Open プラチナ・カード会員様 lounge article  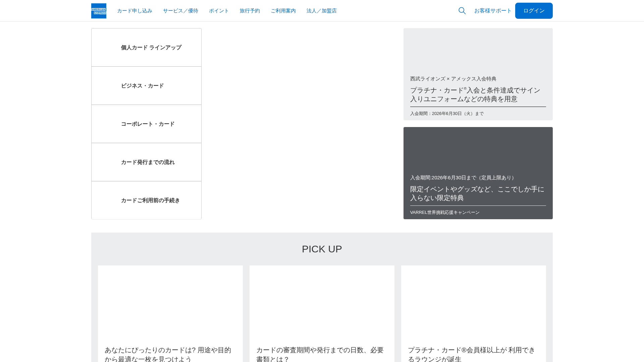(474, 314)
